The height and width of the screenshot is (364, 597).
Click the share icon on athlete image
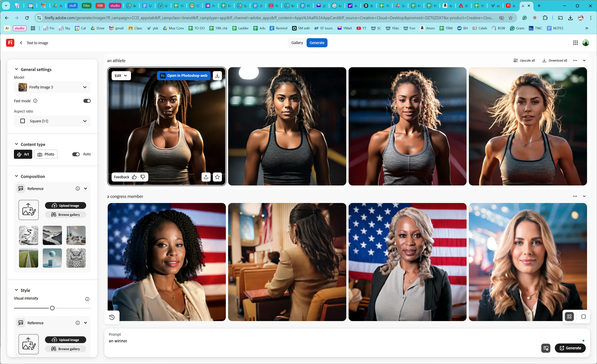[206, 177]
